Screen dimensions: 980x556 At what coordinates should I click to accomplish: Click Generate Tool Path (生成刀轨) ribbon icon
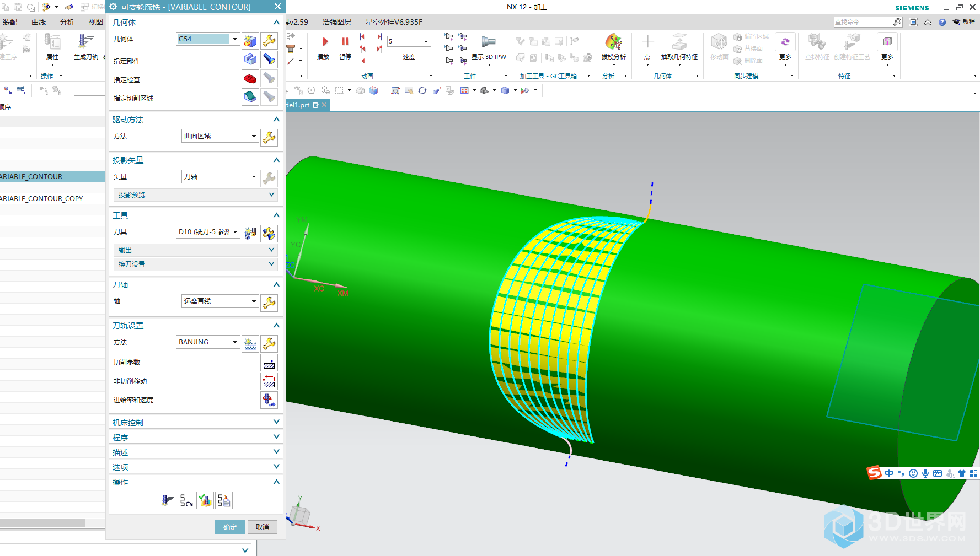(x=85, y=42)
